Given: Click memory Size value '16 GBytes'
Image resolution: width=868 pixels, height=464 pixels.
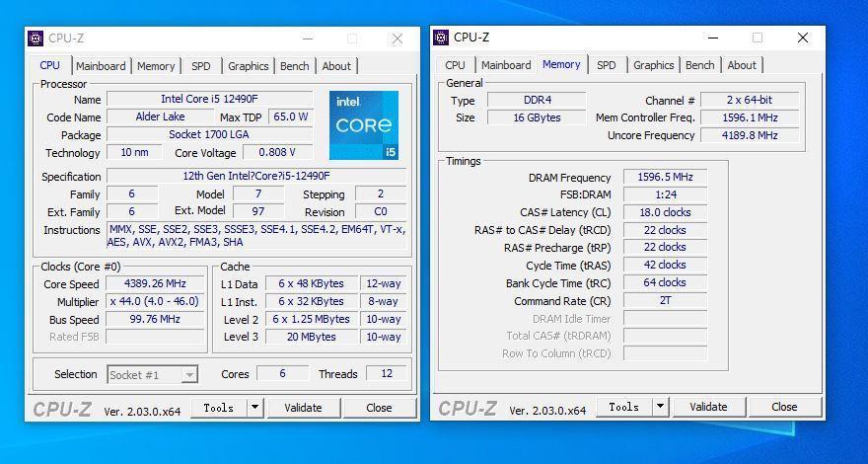Looking at the screenshot, I should click(x=537, y=117).
